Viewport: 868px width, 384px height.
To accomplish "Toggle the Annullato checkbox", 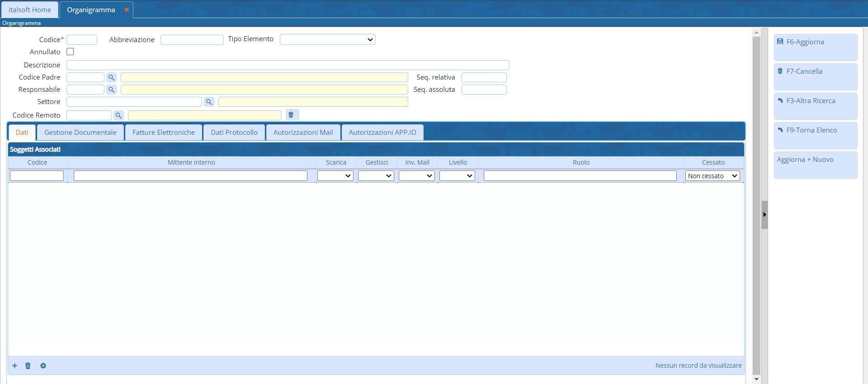I will coord(70,52).
